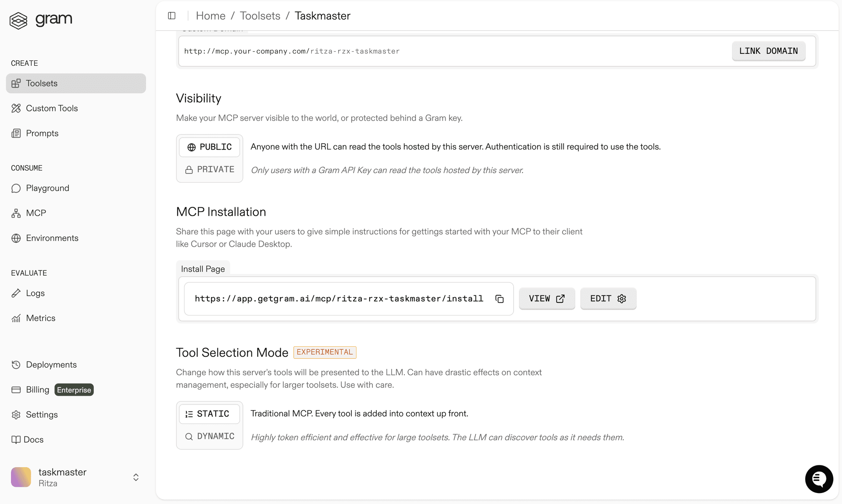View the Logs page
842x504 pixels.
35,293
